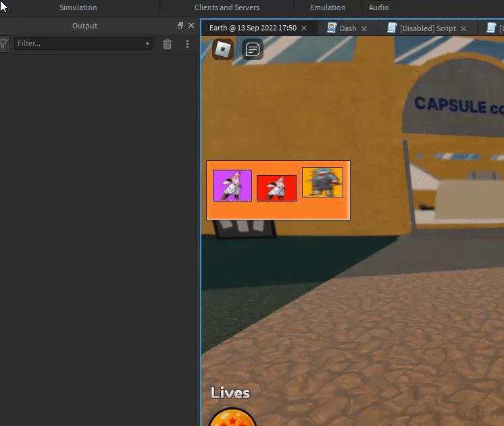Open the Audio ribbon section
504x426 pixels.
[x=378, y=7]
